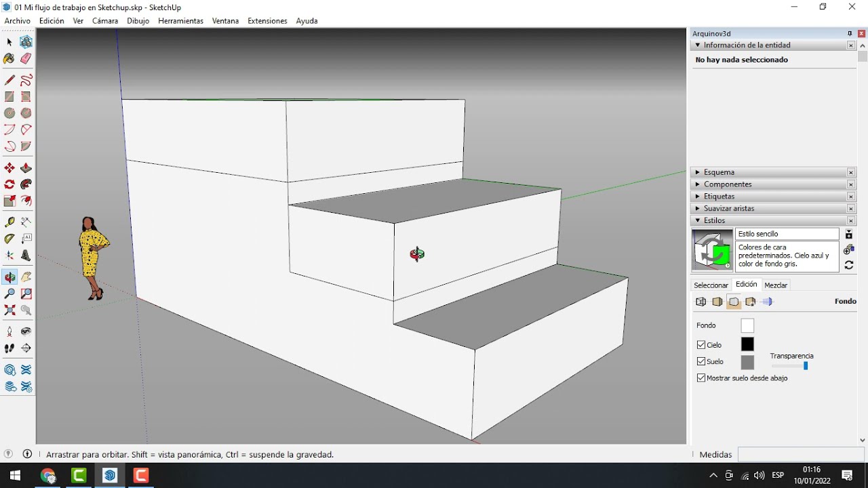
Task: Activate the Orbit tool
Action: point(9,277)
